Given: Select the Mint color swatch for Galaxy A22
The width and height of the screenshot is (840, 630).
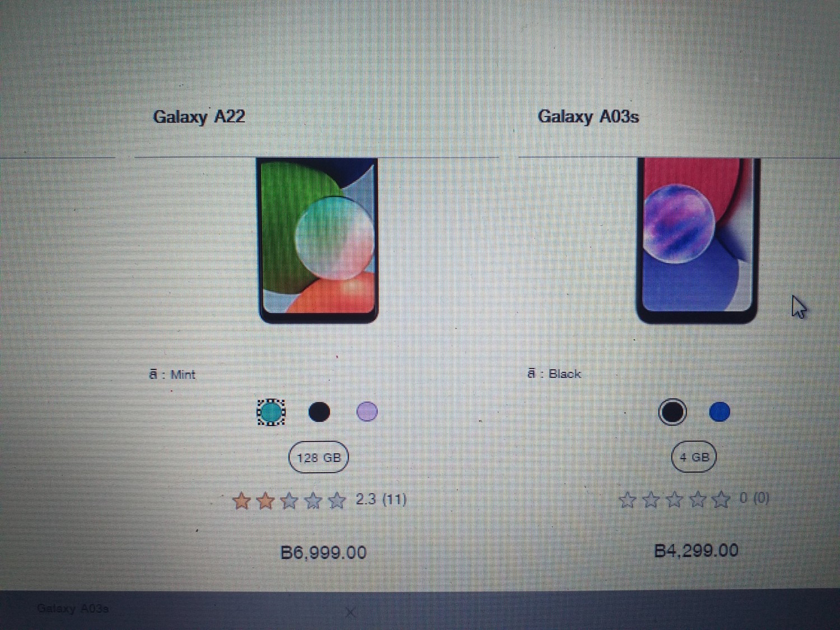Looking at the screenshot, I should (271, 413).
